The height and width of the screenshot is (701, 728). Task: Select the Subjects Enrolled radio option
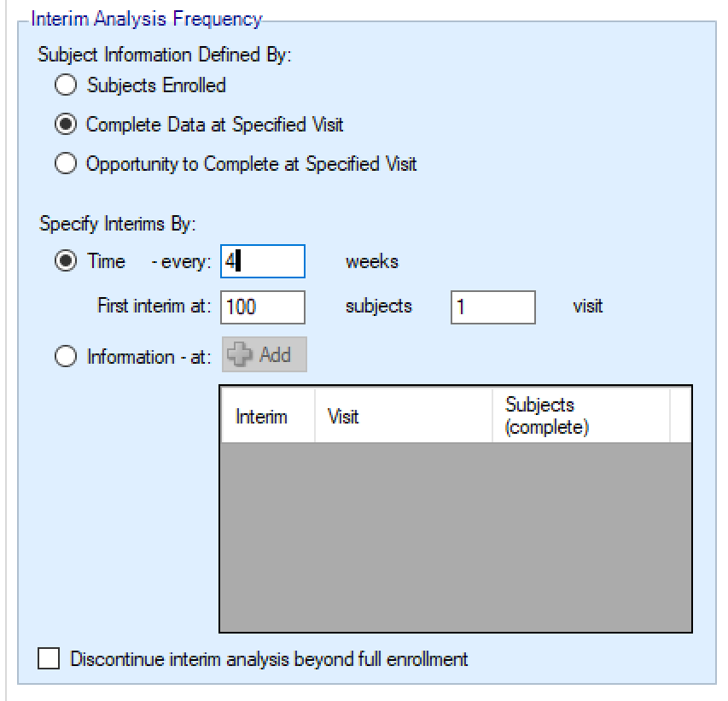pyautogui.click(x=65, y=85)
